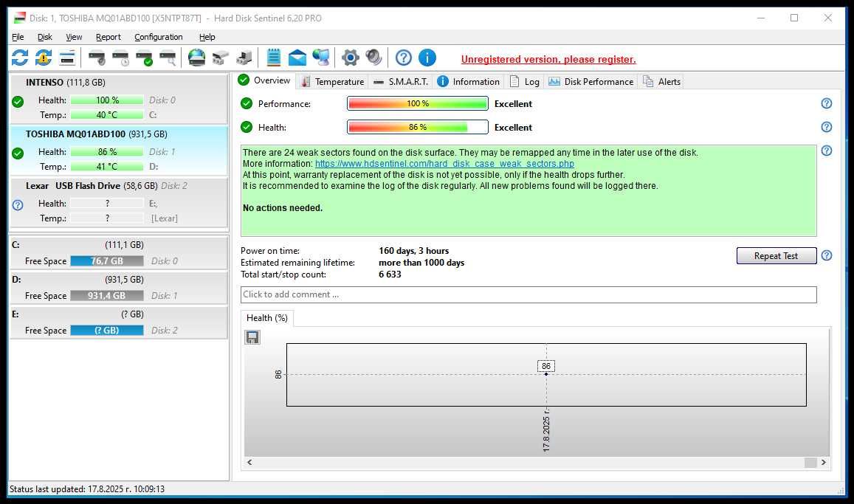Select the TOSHIBA MQ01ABD100 disk entry
854x504 pixels.
119,151
